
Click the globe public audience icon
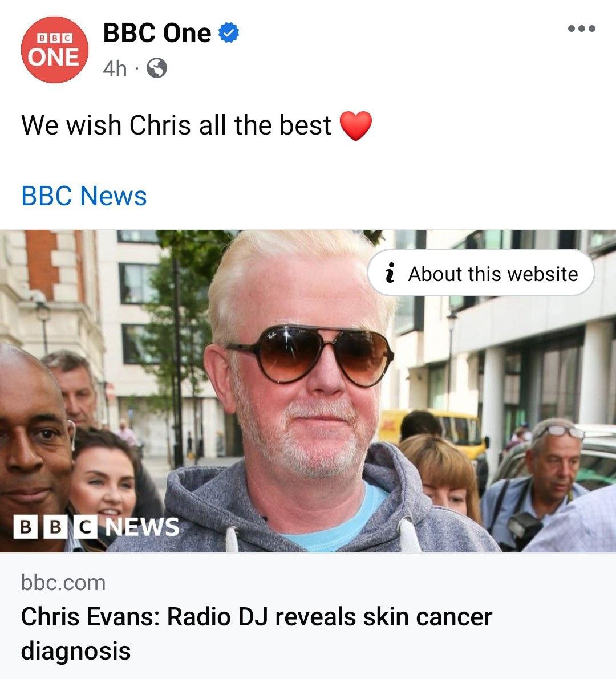coord(157,68)
